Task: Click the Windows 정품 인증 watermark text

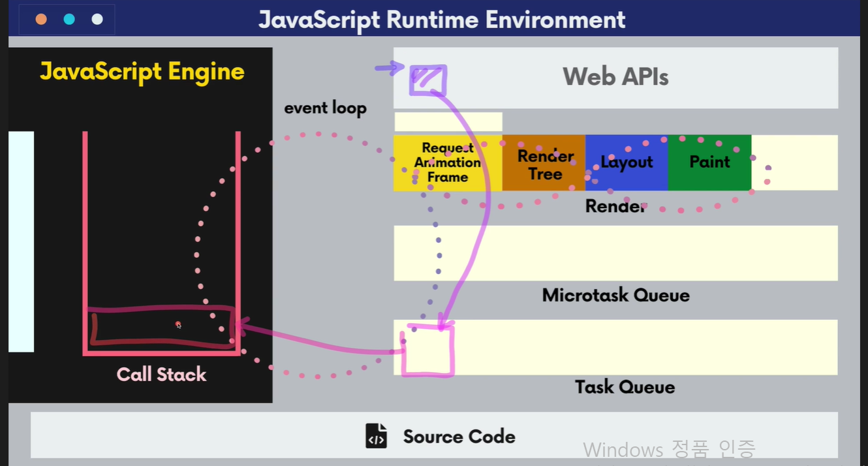Action: tap(670, 450)
